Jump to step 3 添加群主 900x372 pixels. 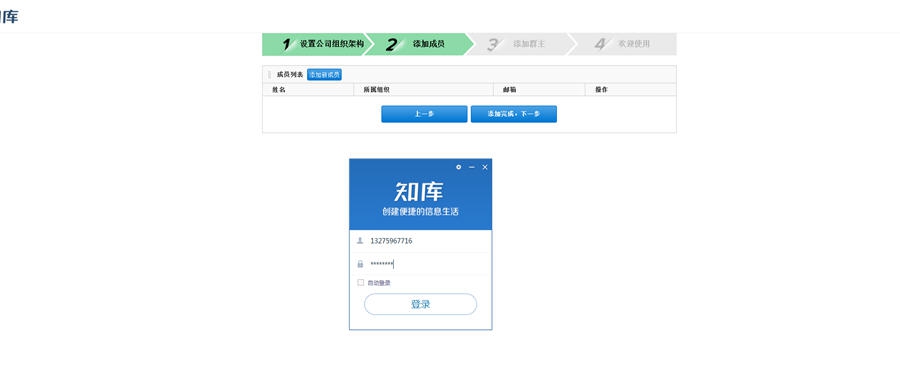click(x=521, y=44)
